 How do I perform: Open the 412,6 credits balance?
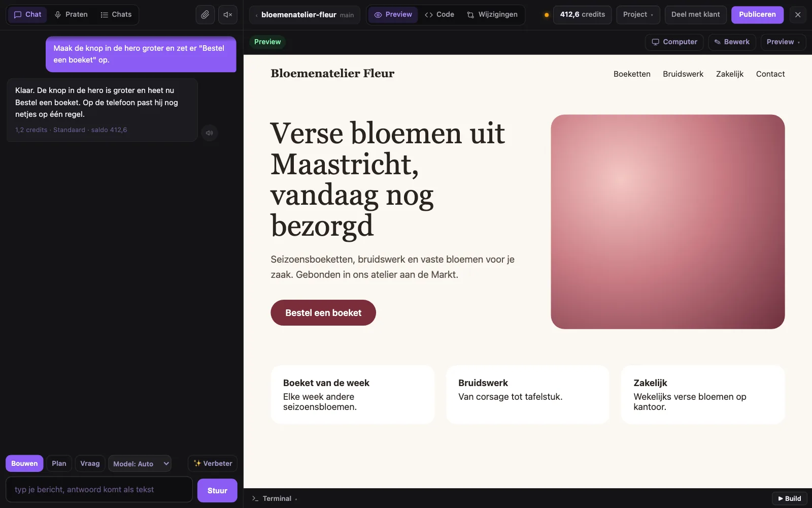pyautogui.click(x=583, y=15)
